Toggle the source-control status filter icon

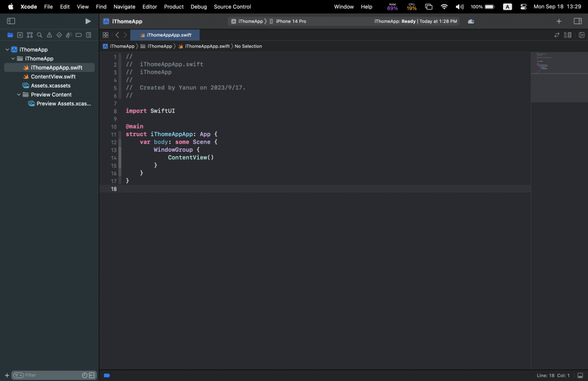click(91, 375)
